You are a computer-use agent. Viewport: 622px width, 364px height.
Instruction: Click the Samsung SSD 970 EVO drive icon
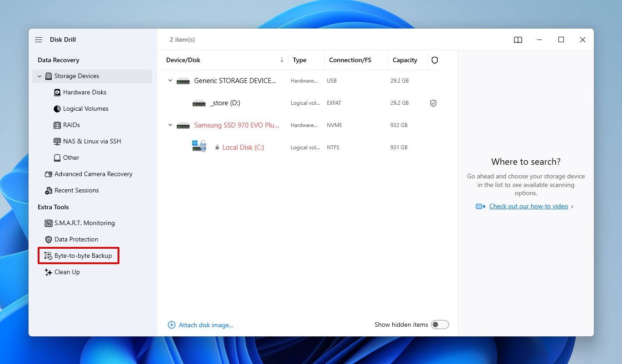tap(183, 125)
